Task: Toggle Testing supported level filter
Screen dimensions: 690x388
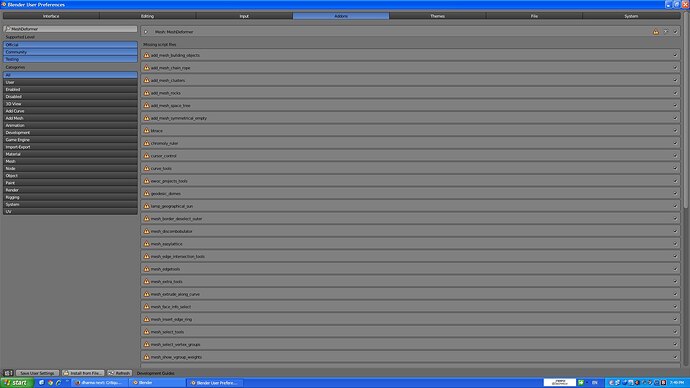Action: point(70,59)
